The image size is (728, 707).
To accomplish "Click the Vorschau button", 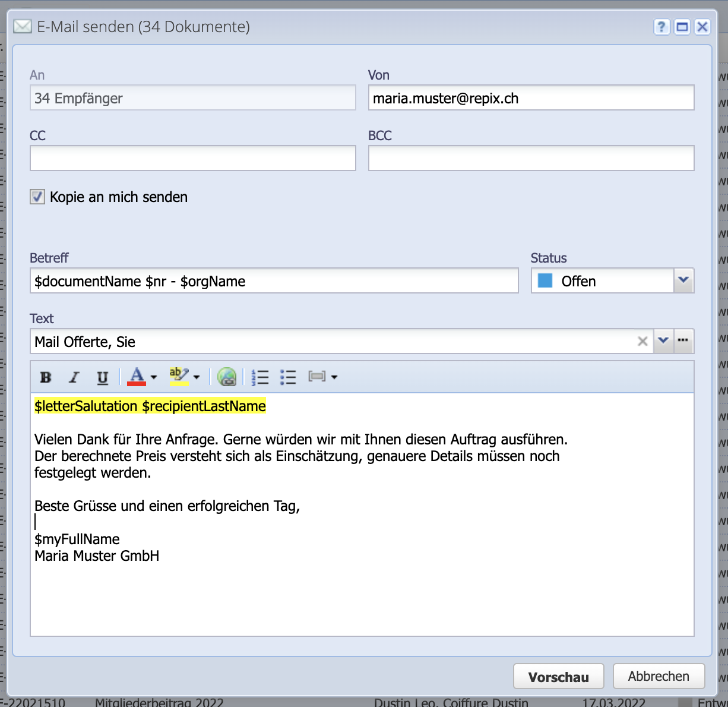I will (x=558, y=676).
